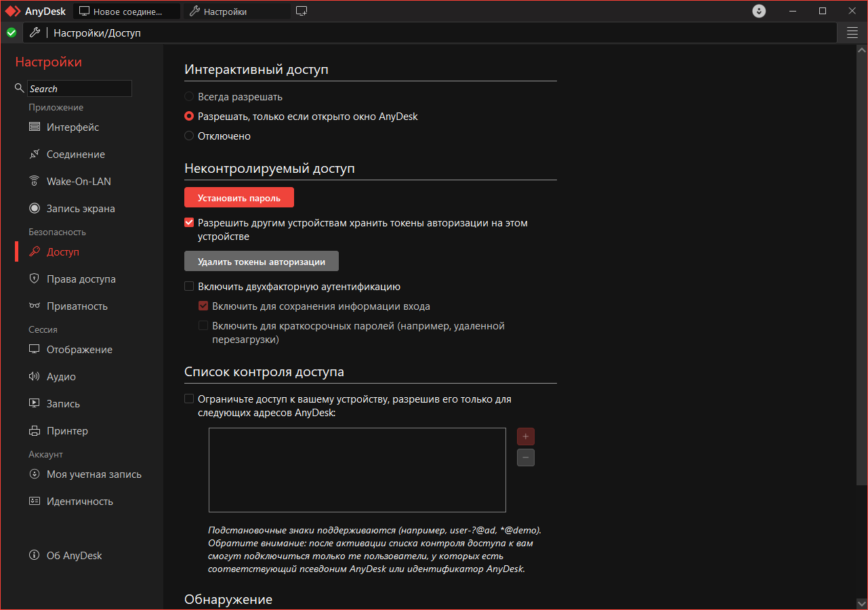
Task: Click the Интерфейс sidebar icon
Action: coord(34,127)
